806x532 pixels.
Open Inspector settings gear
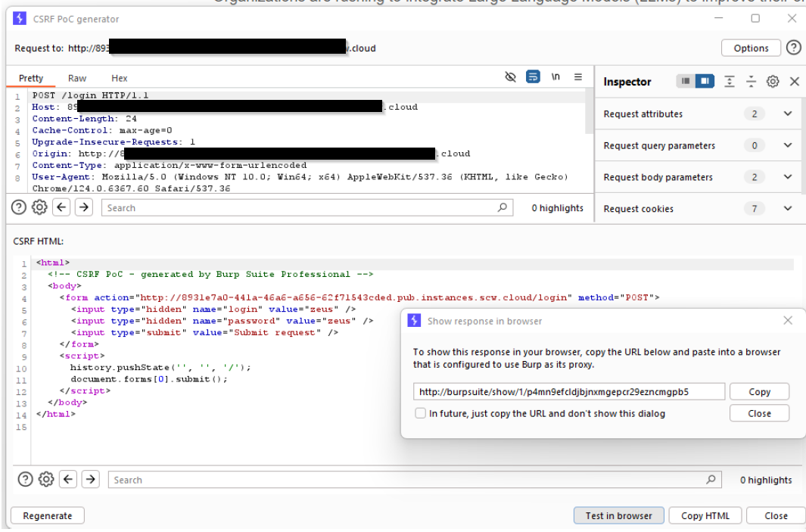point(773,81)
